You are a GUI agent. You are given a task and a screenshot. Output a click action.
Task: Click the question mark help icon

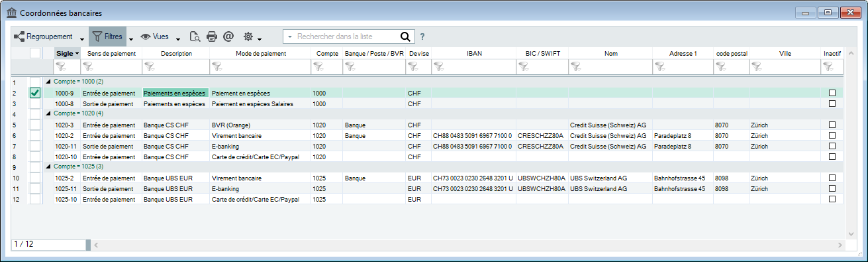click(422, 36)
